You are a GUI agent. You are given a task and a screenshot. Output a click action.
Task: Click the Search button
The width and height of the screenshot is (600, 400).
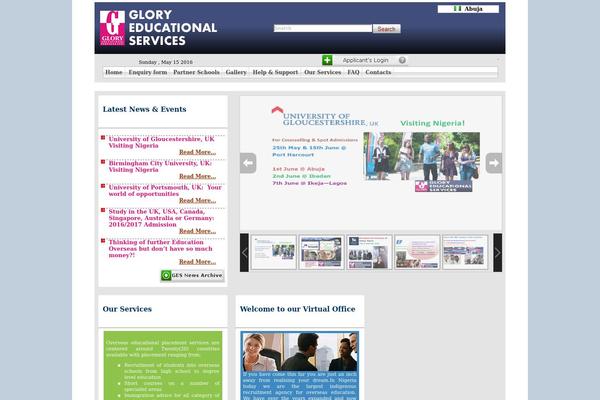point(386,29)
